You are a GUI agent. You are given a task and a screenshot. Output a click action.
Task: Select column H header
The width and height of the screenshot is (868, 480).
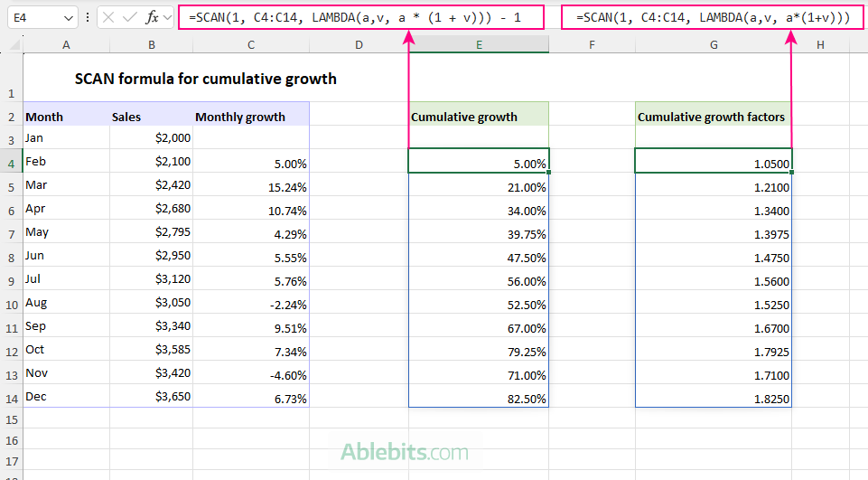[820, 45]
